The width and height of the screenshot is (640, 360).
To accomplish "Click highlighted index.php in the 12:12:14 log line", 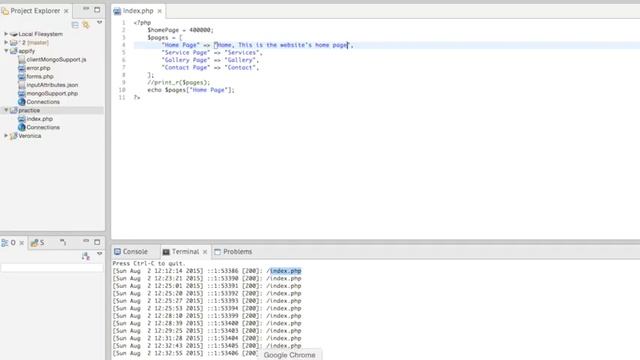I will [286, 271].
